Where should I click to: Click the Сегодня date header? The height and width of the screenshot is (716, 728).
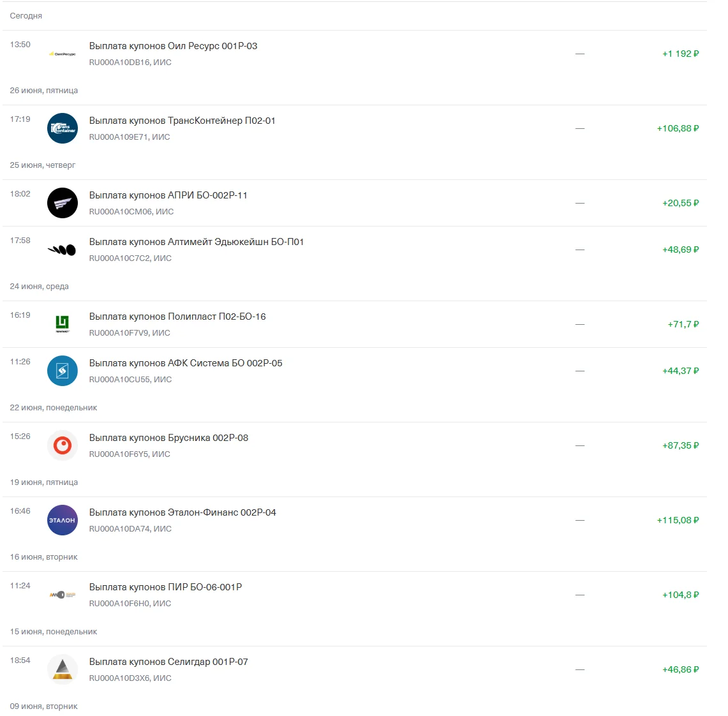pyautogui.click(x=26, y=16)
